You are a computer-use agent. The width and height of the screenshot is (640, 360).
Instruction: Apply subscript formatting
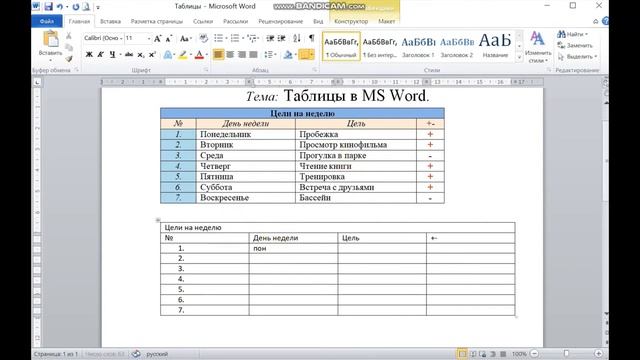141,55
